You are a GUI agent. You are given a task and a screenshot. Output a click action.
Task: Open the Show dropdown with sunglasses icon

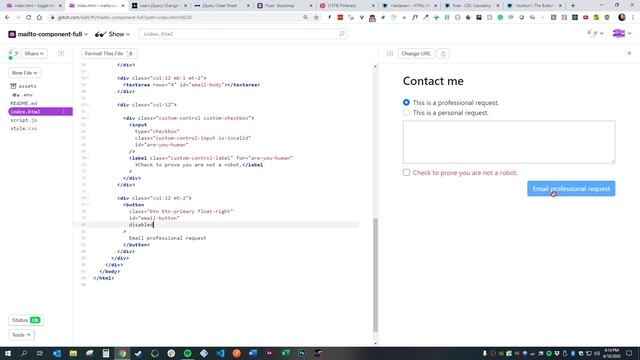point(112,34)
